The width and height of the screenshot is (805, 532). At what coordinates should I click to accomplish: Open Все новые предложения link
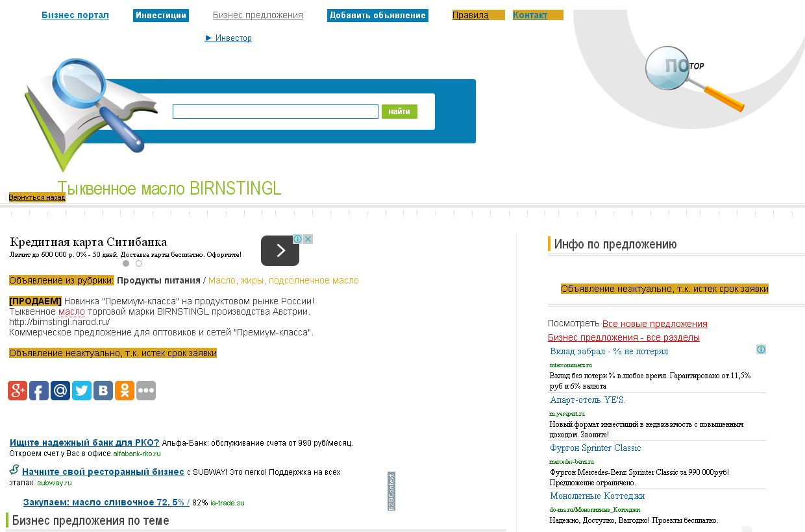[x=655, y=324]
